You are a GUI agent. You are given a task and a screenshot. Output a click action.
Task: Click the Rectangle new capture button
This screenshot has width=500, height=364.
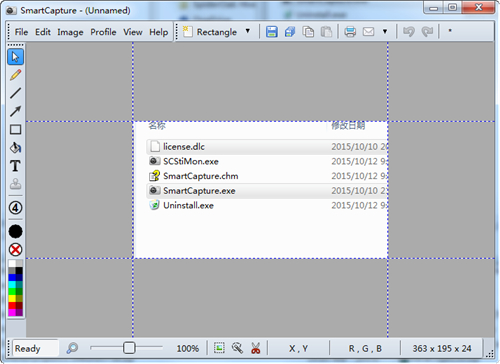(x=210, y=32)
